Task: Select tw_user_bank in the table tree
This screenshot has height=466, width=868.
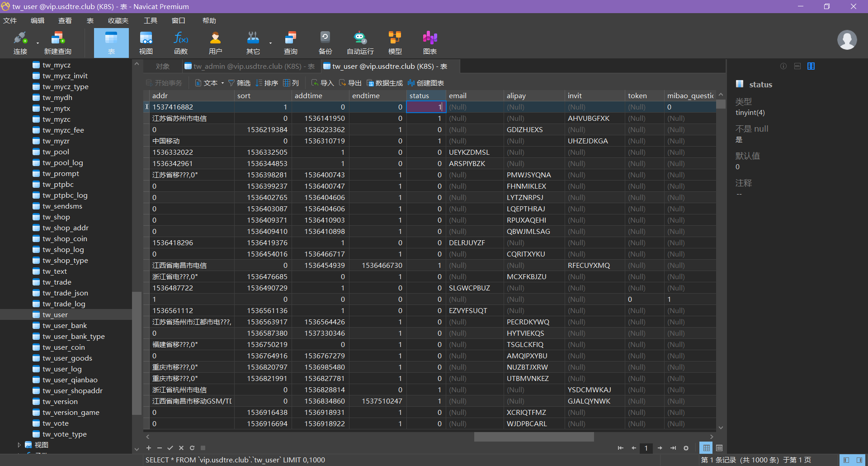Action: [x=65, y=325]
